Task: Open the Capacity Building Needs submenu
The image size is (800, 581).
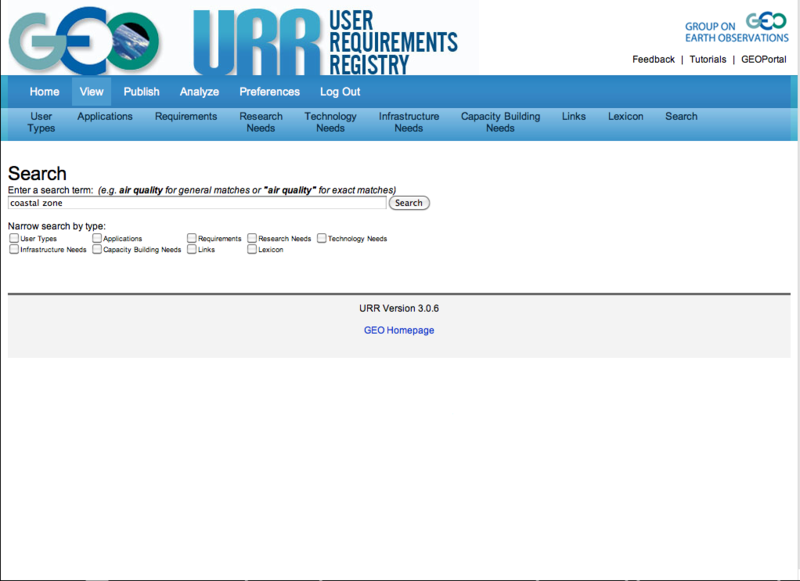Action: [500, 122]
